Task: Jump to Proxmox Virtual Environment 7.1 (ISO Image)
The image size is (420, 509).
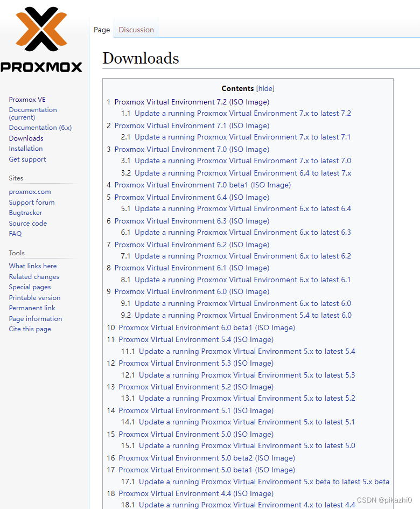Action: 192,126
